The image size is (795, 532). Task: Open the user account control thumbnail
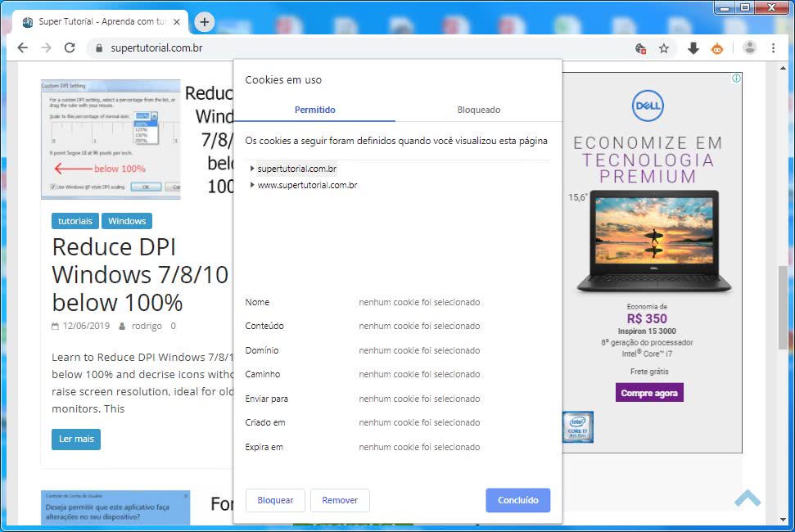tap(115, 507)
